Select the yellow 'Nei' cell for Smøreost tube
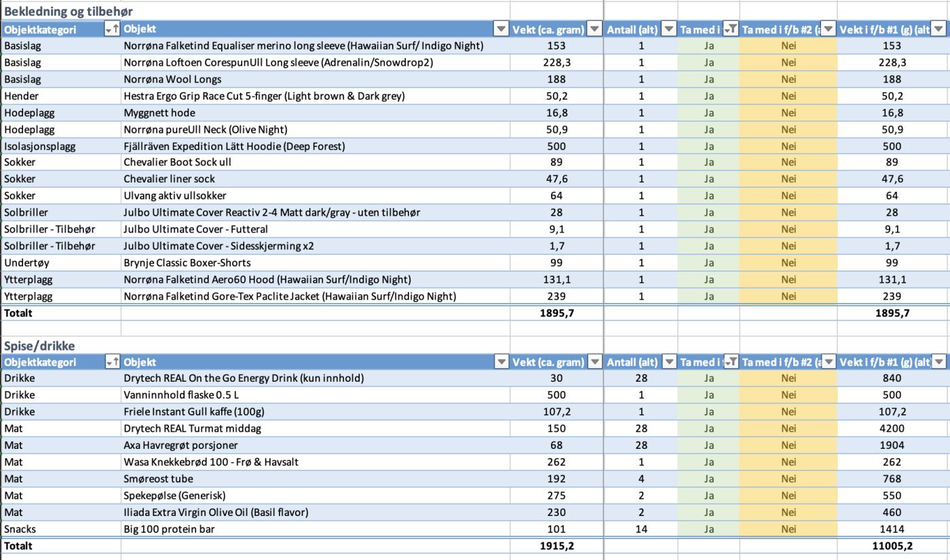Viewport: 950px width, 560px height. point(788,479)
